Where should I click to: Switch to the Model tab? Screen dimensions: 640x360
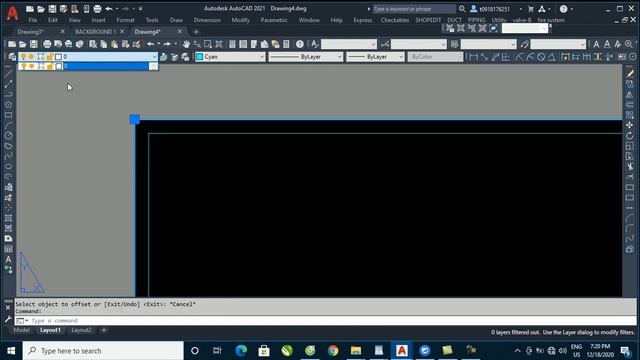point(22,330)
